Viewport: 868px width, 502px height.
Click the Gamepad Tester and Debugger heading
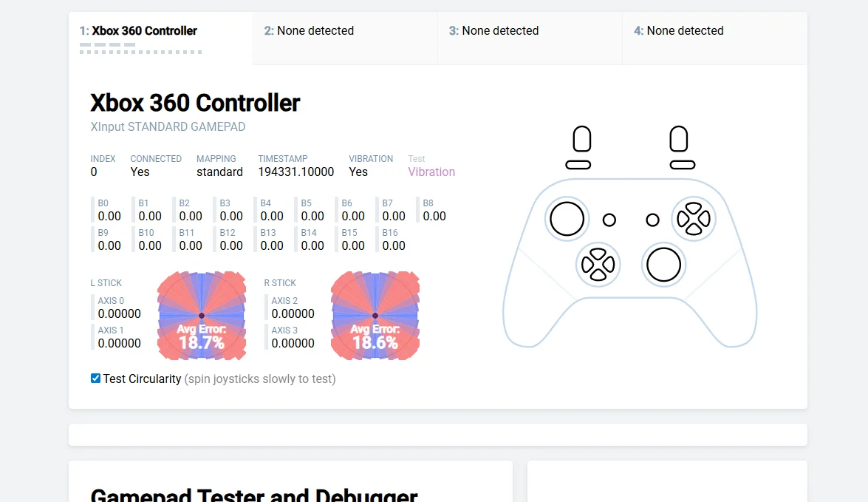(x=254, y=495)
